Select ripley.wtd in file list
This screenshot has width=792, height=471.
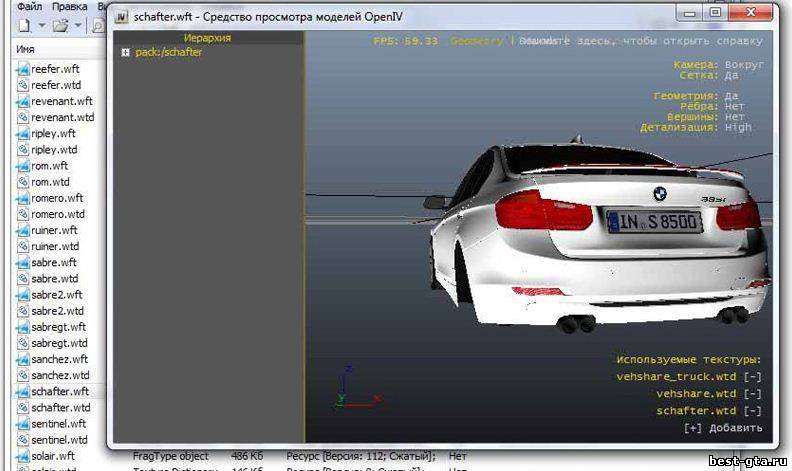click(x=54, y=150)
